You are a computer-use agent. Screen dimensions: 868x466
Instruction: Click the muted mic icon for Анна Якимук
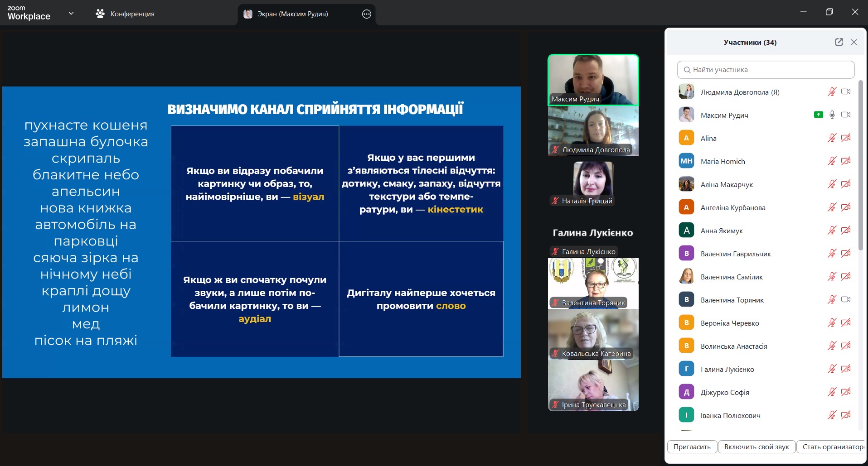[832, 231]
